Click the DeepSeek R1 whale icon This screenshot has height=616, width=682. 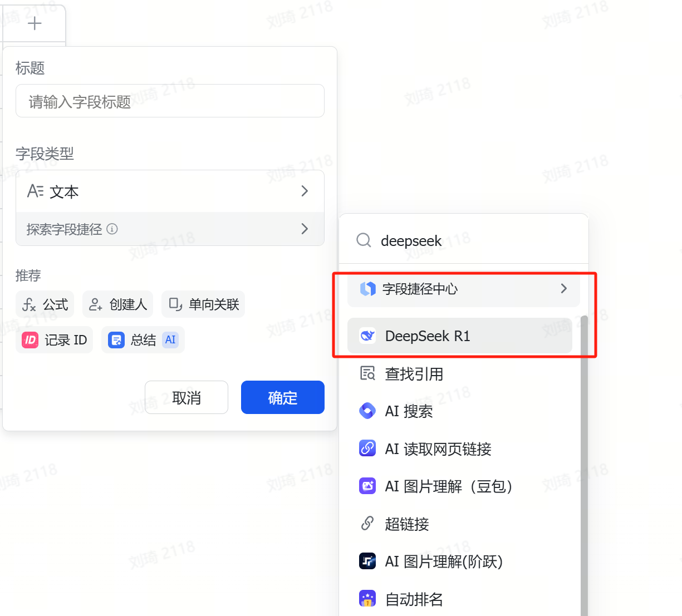click(x=367, y=336)
